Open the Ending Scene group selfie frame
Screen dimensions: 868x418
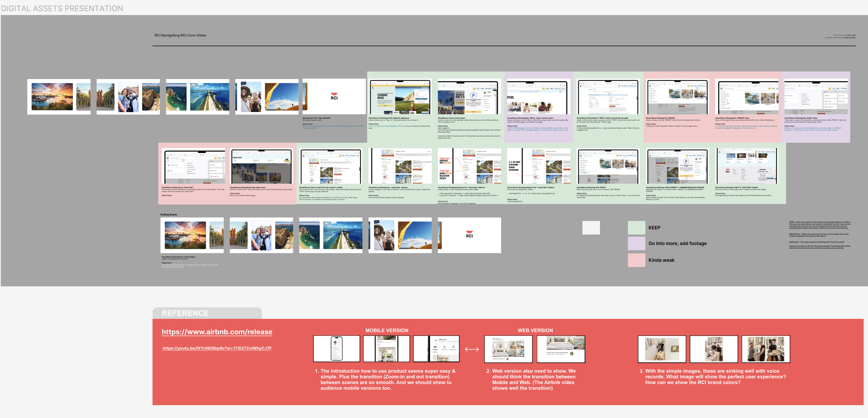point(400,235)
